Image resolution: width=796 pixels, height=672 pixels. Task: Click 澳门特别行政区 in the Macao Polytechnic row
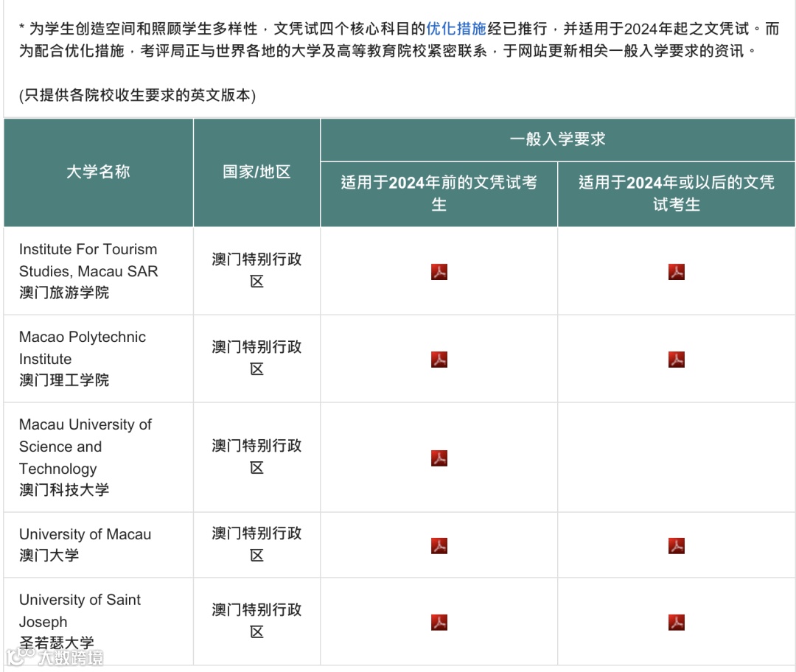(x=257, y=358)
